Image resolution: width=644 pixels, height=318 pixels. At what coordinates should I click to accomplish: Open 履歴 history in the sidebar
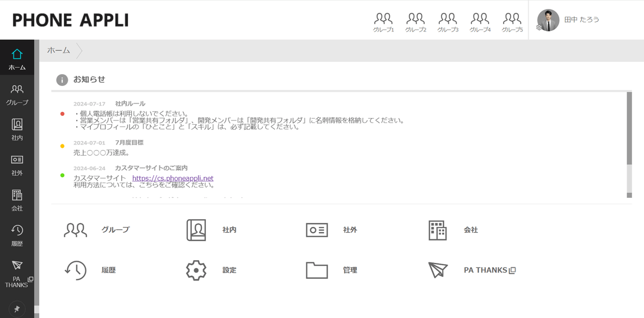tap(17, 236)
